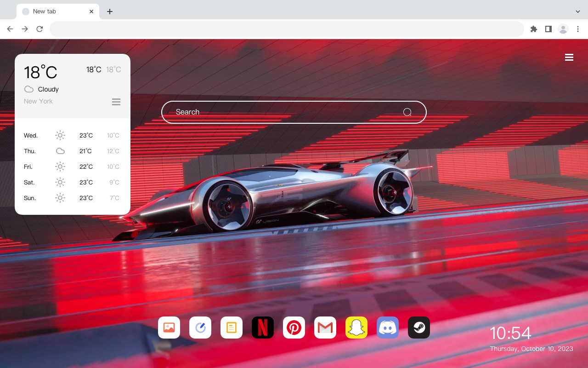Click Saturday's sun forecast icon
Screen dimensions: 588x368
pos(60,182)
